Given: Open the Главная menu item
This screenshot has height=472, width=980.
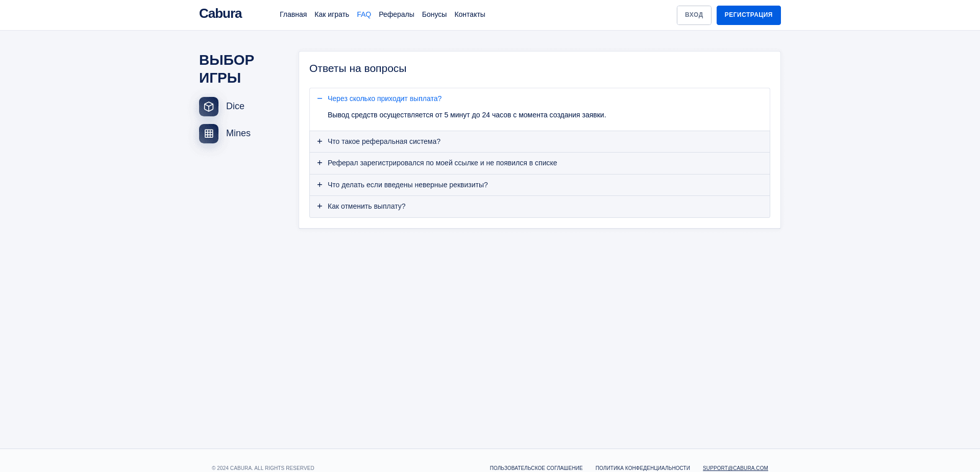Looking at the screenshot, I should click(x=293, y=14).
